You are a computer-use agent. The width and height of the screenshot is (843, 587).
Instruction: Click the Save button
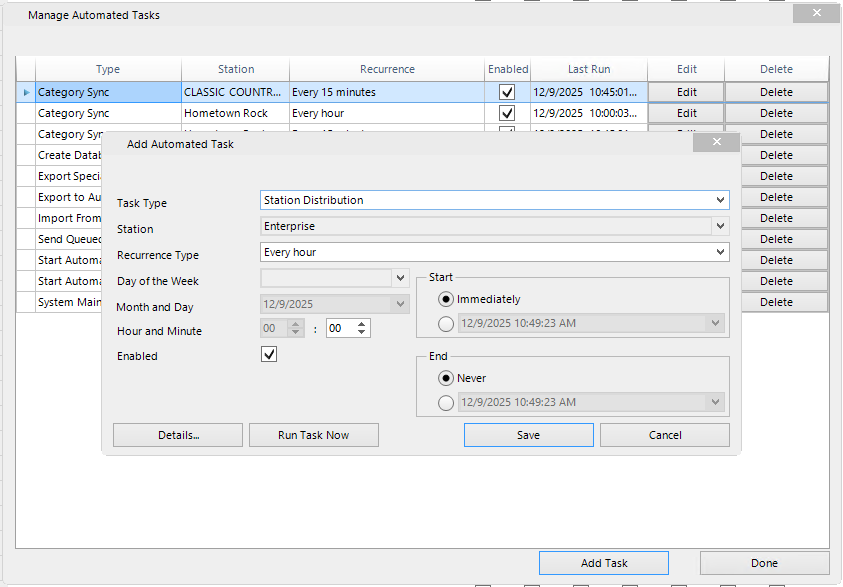pyautogui.click(x=528, y=435)
